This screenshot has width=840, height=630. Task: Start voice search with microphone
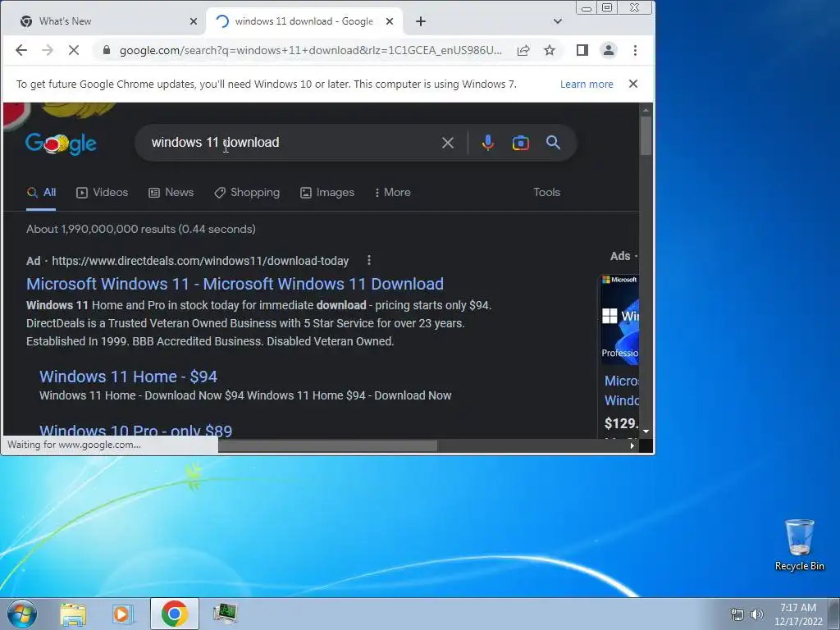(487, 143)
